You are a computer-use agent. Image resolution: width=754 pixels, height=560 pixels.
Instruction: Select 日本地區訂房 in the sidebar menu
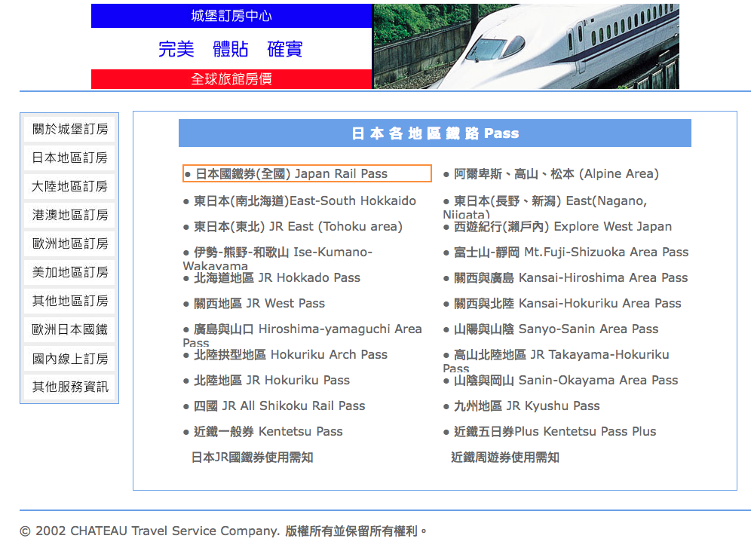(68, 158)
